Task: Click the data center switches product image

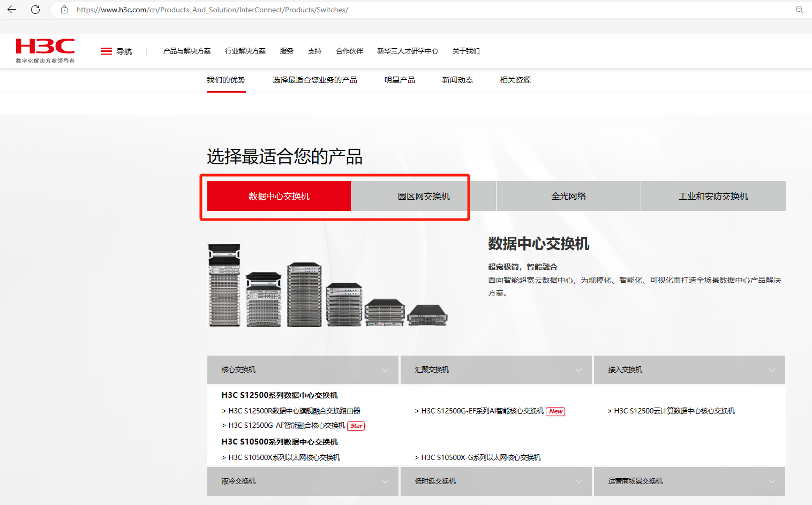Action: coord(327,285)
